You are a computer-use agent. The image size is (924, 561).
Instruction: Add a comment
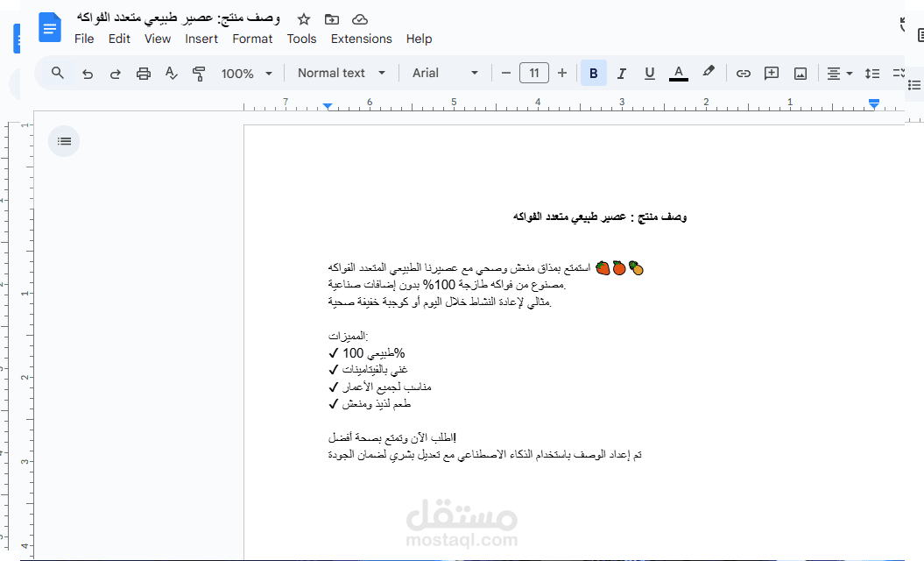(772, 73)
